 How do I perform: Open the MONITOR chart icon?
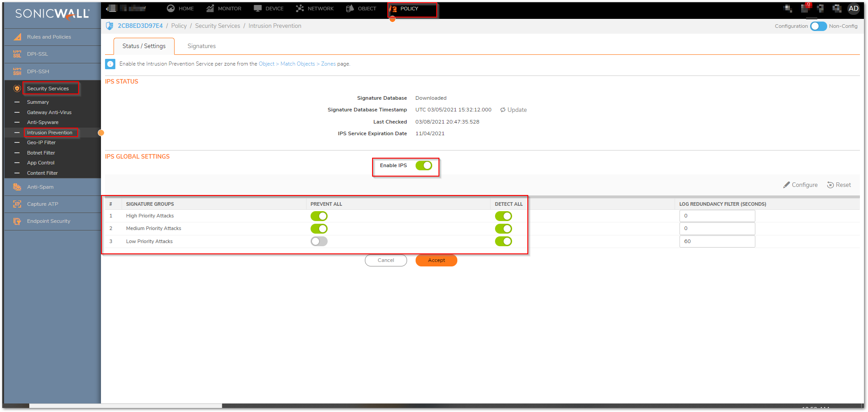(210, 9)
